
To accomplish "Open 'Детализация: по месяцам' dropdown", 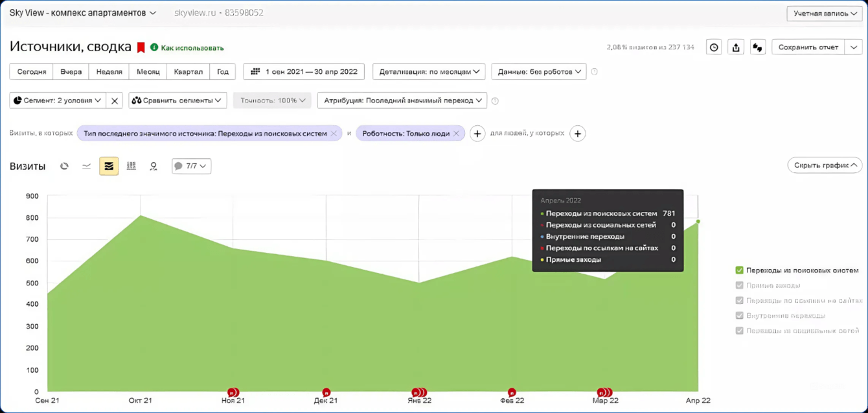I will coord(429,71).
